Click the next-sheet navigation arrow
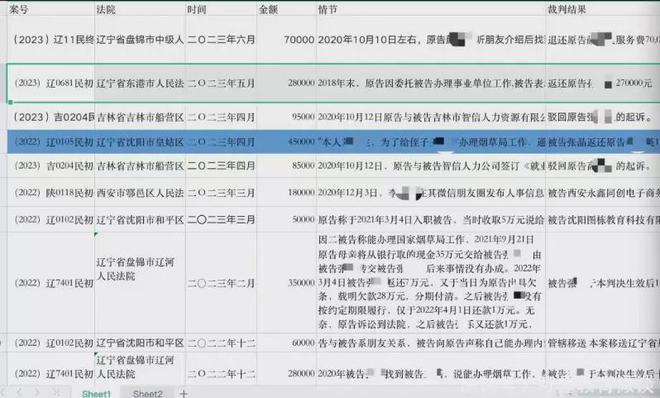Screen dimensions: 660x398 (x=37, y=393)
